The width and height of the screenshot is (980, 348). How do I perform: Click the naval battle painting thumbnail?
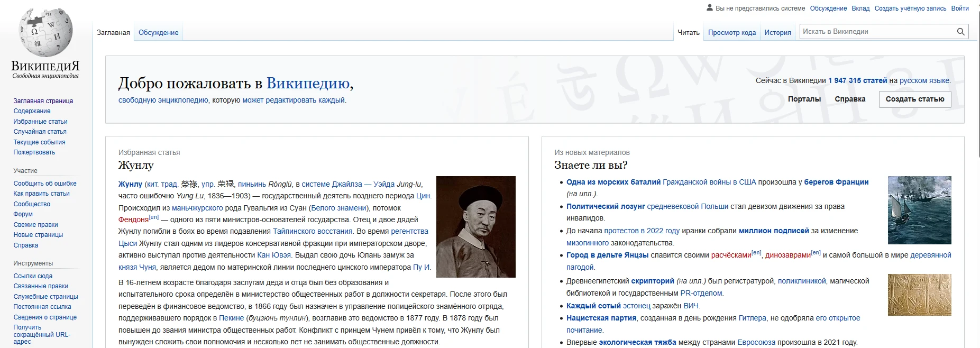[x=919, y=210]
